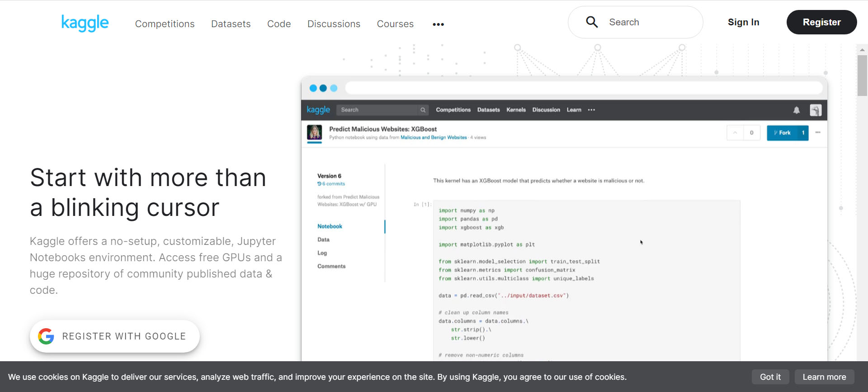Select the Log tab in the preview sidebar
The width and height of the screenshot is (868, 392).
point(322,253)
